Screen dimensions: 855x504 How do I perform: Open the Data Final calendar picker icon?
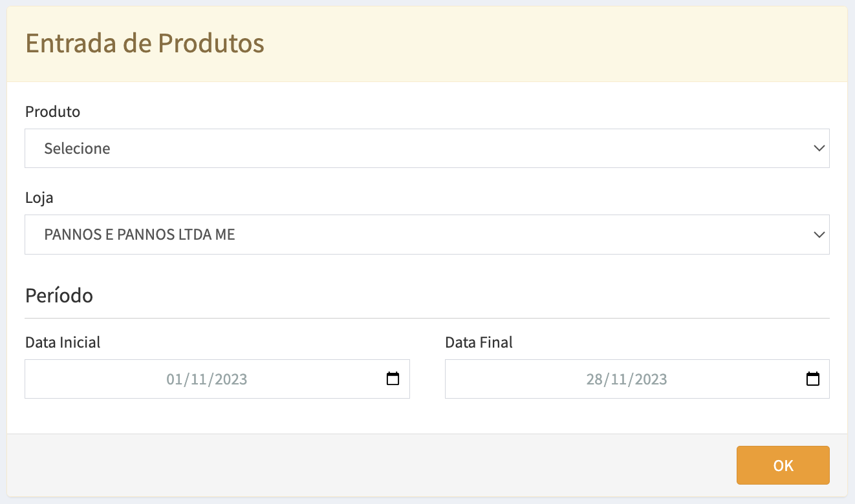pos(813,379)
